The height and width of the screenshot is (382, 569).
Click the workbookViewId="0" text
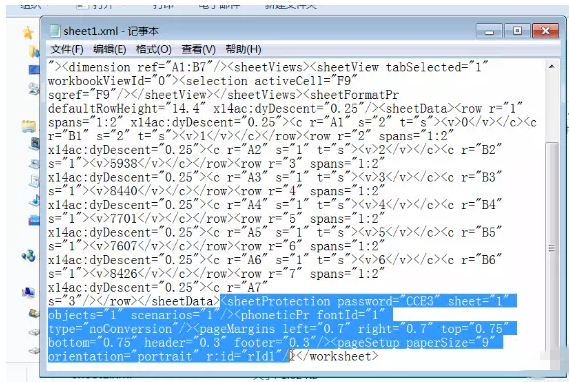110,81
